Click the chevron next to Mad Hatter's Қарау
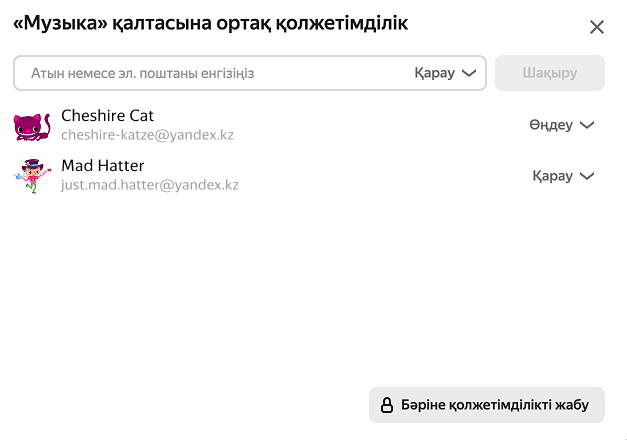Screen dimensions: 627x440 tap(587, 175)
